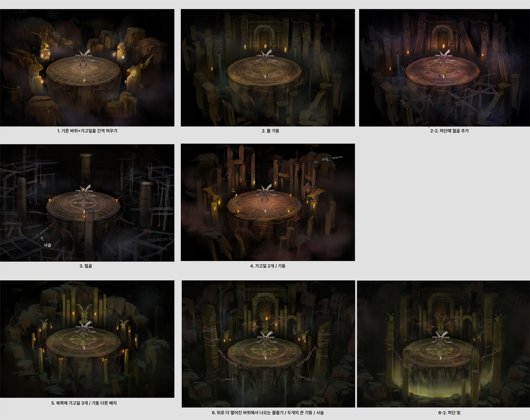
Task: Click the '2-2. 하단에 철골 추가' caption
Action: (x=449, y=131)
